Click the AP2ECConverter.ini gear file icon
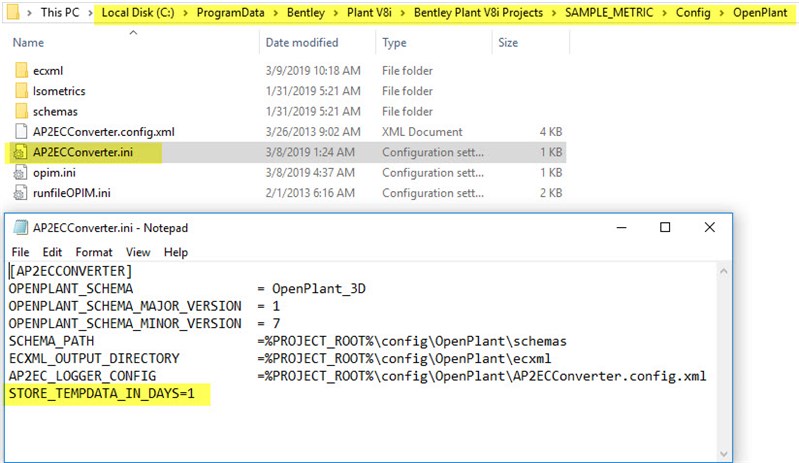The image size is (799, 463). coord(20,152)
